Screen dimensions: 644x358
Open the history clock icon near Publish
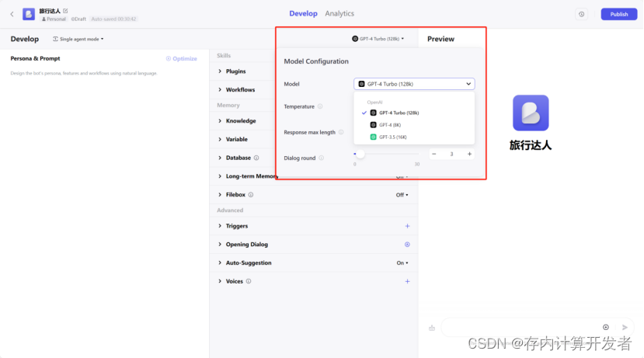pyautogui.click(x=581, y=15)
